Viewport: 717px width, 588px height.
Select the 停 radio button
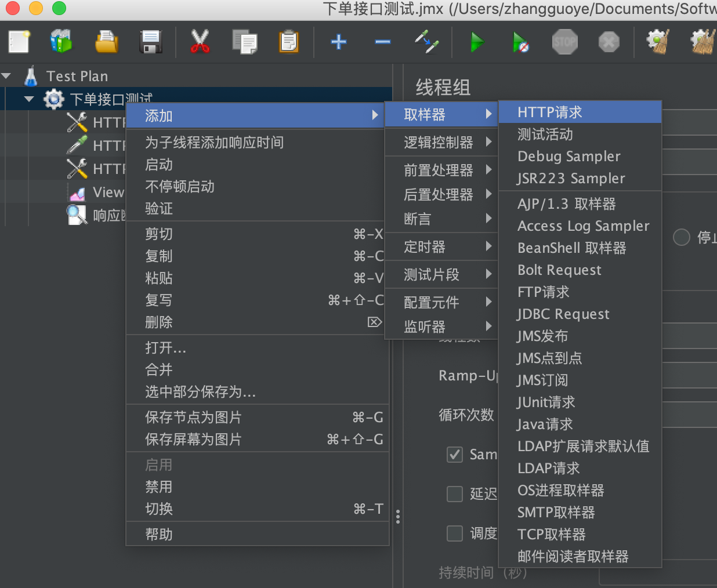[x=681, y=237]
